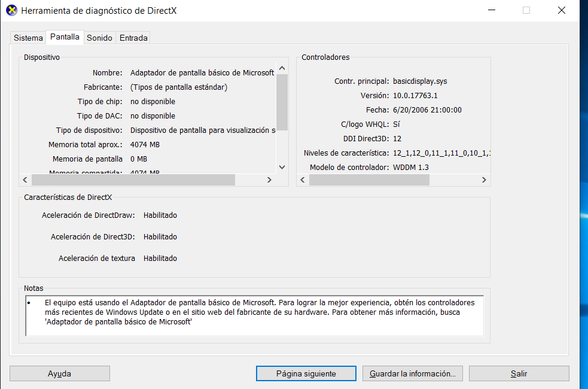Click inside the Notas text box
Screen dimensions: 588x389
[x=255, y=316]
